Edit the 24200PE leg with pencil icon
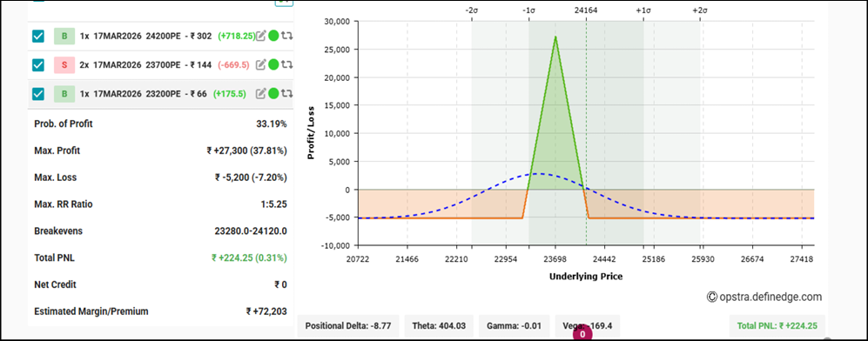The image size is (868, 341). click(260, 36)
